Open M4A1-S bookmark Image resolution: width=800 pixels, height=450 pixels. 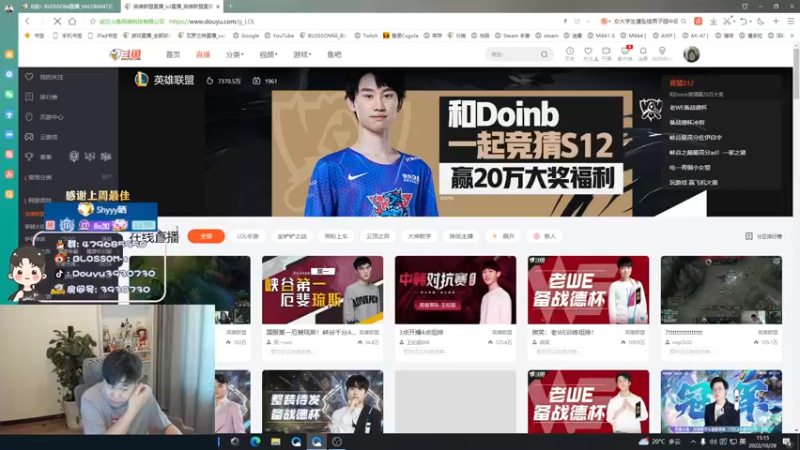point(602,36)
